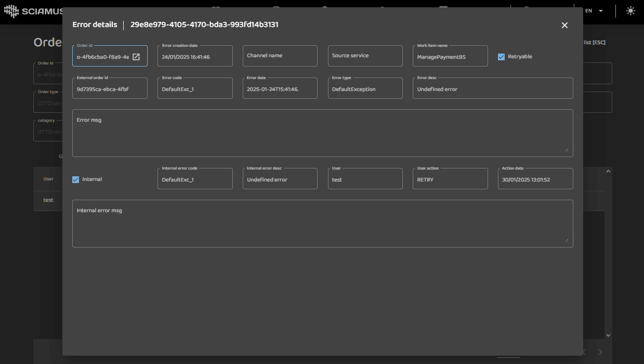This screenshot has height=364, width=644.
Task: Click the User action field showing RETRY
Action: click(450, 179)
